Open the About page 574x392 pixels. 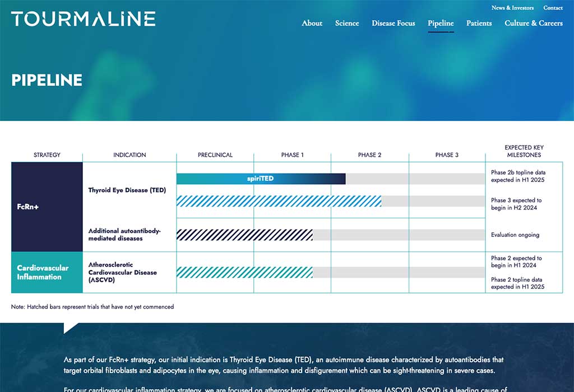[x=312, y=24]
